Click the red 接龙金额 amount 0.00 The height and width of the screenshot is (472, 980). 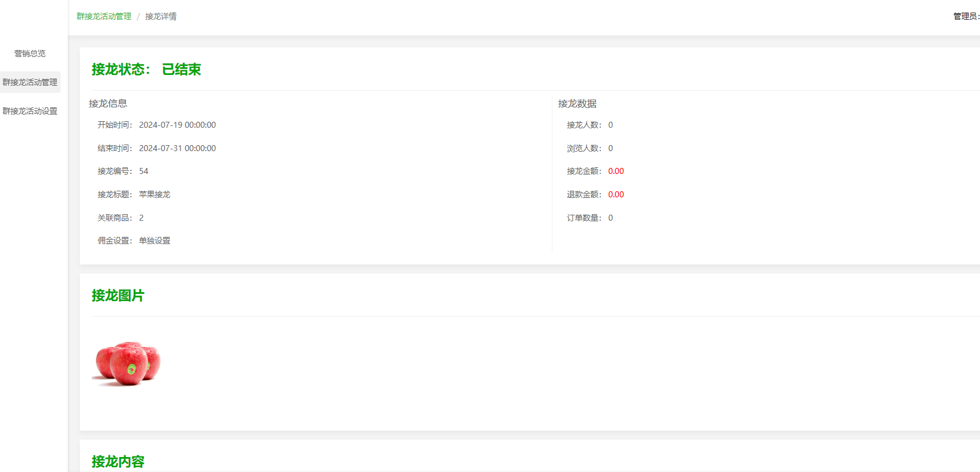click(x=616, y=171)
